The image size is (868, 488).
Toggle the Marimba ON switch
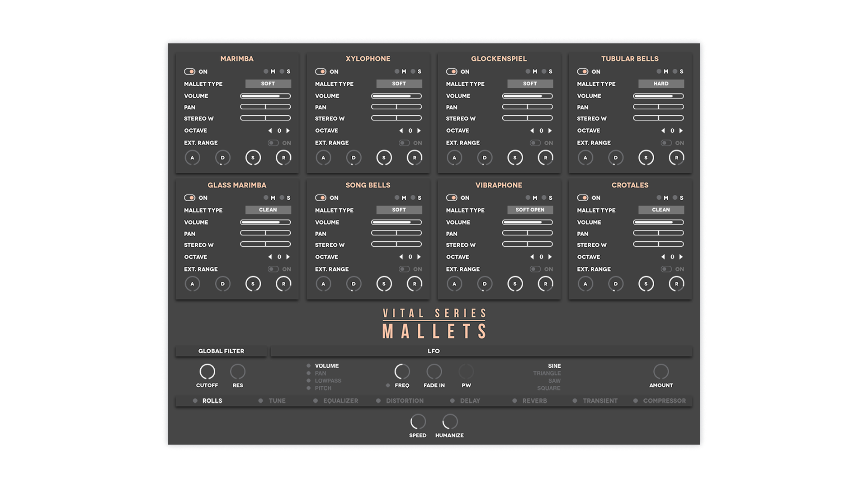[x=189, y=71]
